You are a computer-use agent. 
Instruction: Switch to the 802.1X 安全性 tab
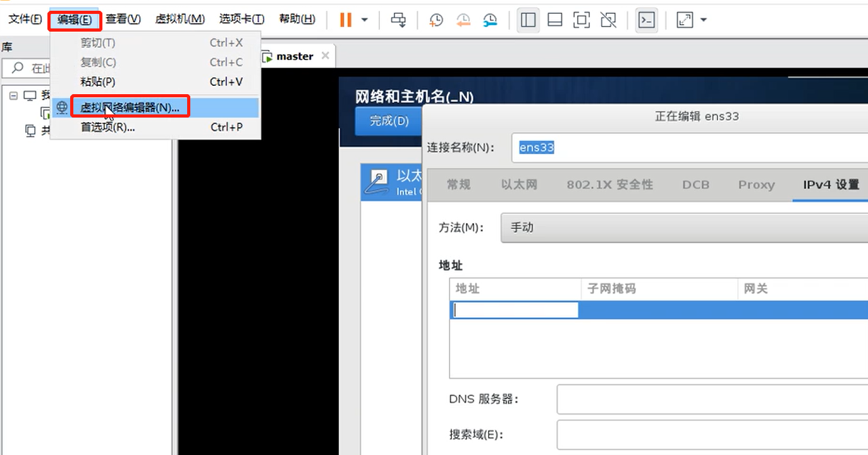609,185
